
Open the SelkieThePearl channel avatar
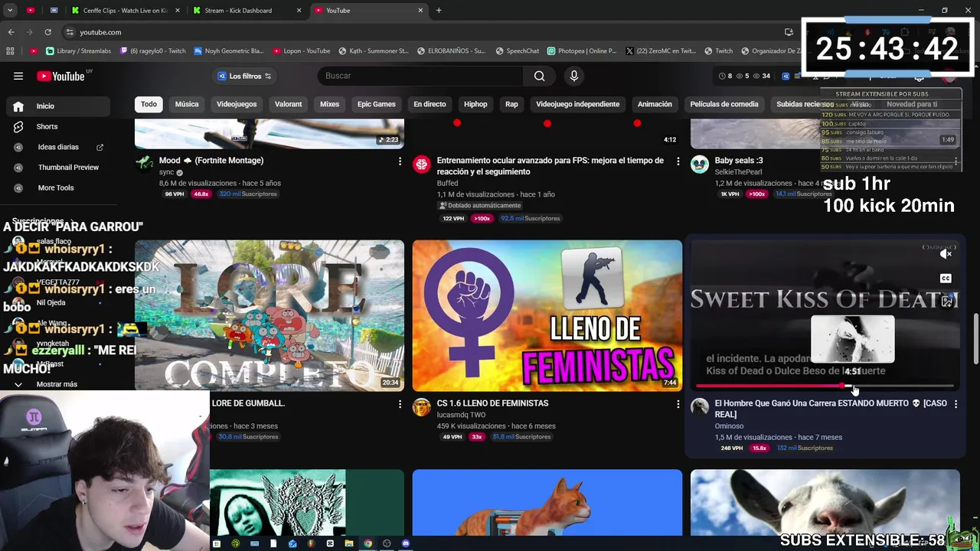(x=700, y=165)
